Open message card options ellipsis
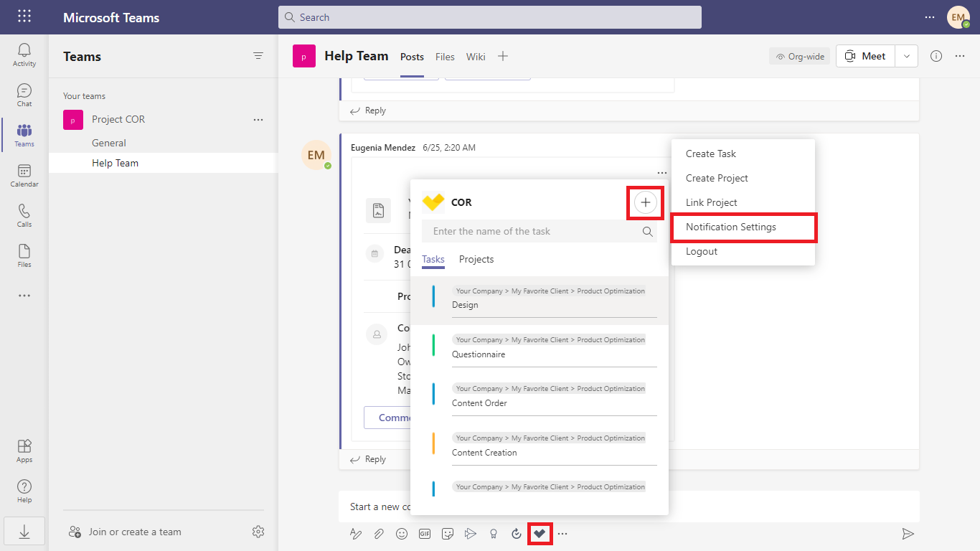The image size is (980, 551). [661, 173]
